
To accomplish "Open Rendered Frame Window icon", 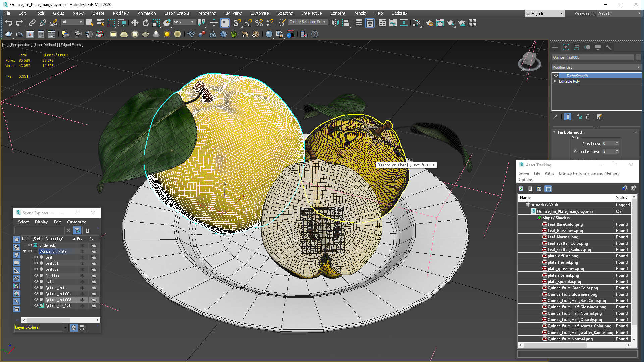I will coord(440,23).
